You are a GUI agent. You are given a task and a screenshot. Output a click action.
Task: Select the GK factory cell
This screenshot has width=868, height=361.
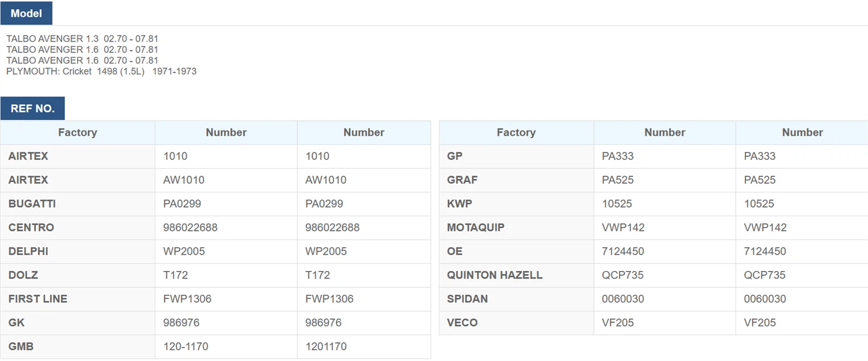tap(16, 323)
